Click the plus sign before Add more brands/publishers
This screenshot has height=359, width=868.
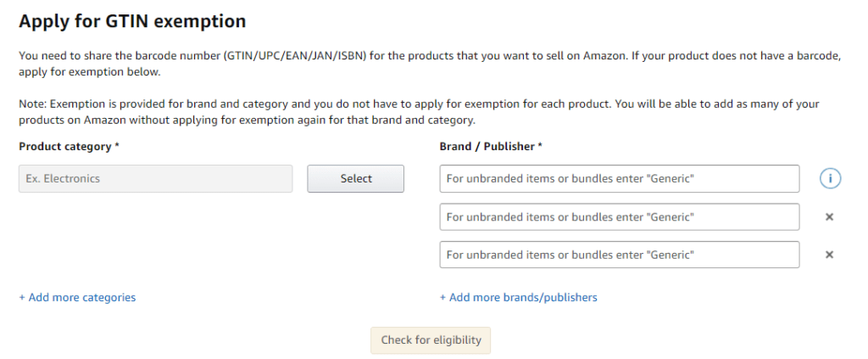442,297
